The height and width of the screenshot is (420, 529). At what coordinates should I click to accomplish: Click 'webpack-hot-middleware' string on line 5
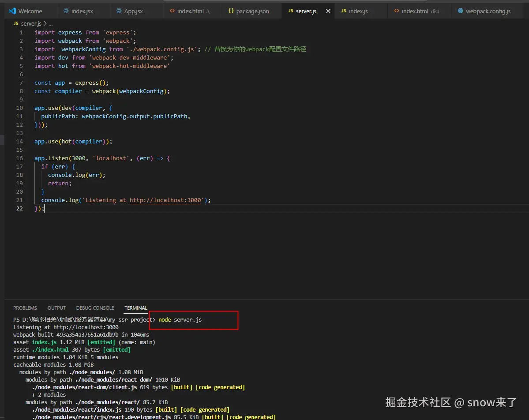click(129, 66)
